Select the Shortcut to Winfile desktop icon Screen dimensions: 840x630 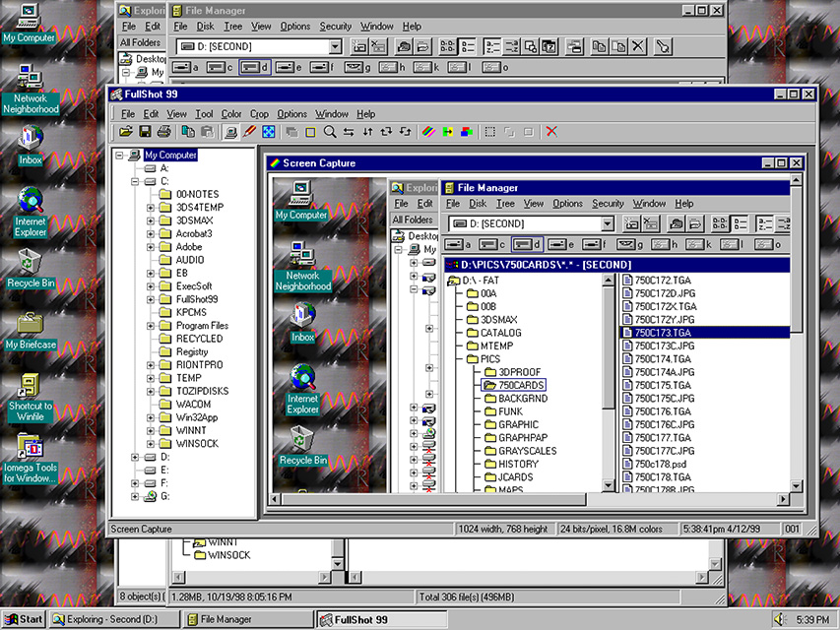[31, 397]
